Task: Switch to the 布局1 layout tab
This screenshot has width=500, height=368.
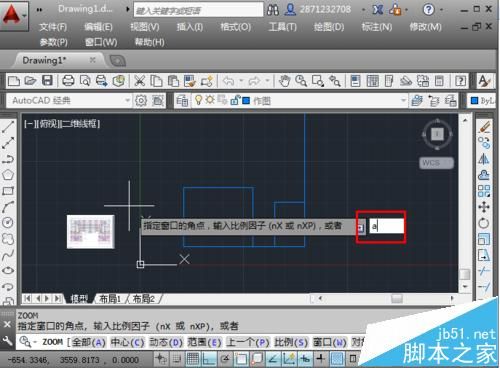Action: click(x=110, y=299)
